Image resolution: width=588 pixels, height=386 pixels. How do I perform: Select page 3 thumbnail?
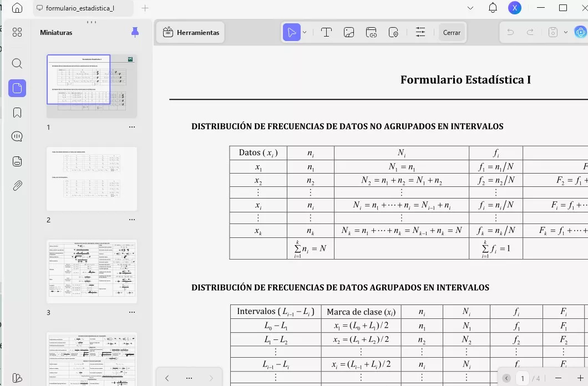[x=92, y=271]
